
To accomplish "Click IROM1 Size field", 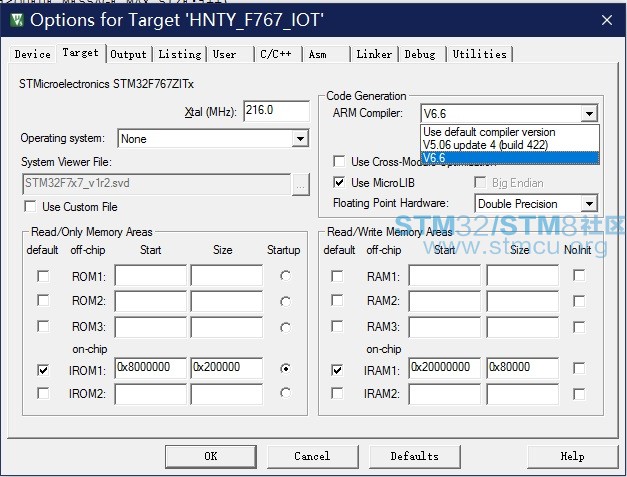I will pyautogui.click(x=227, y=368).
